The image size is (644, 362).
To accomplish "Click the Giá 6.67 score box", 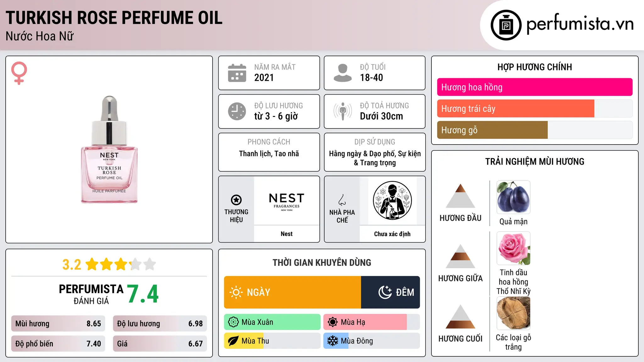I will (160, 343).
